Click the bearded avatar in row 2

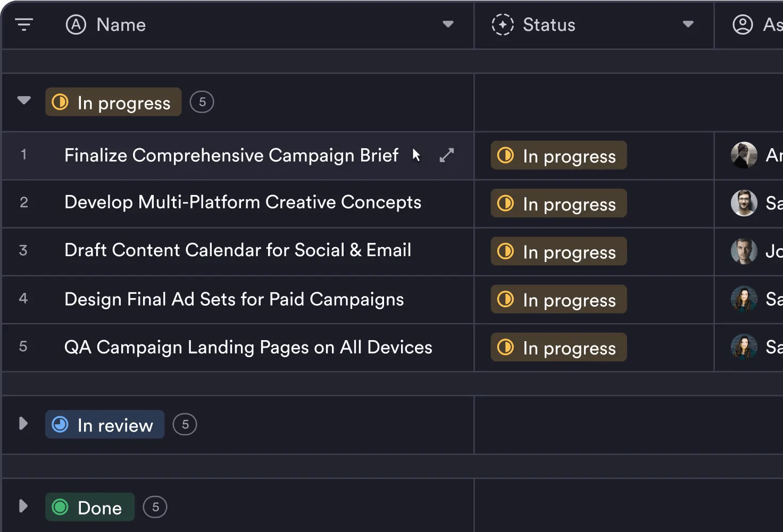point(744,203)
